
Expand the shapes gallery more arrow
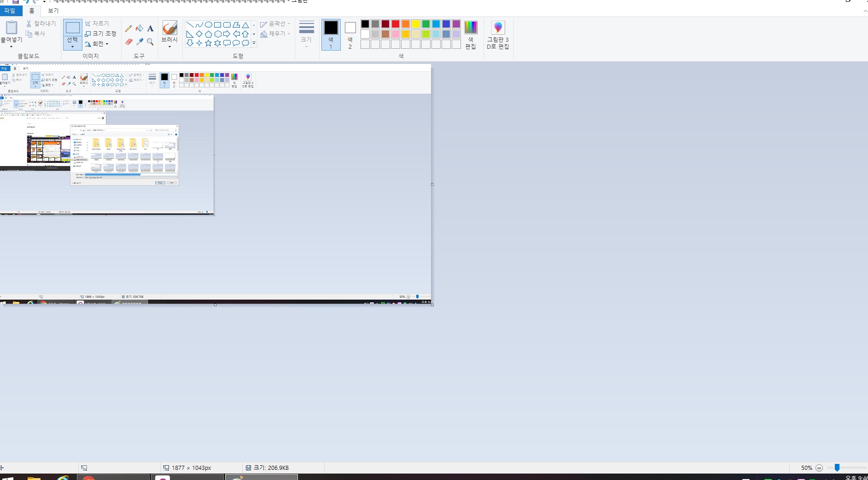tap(254, 43)
